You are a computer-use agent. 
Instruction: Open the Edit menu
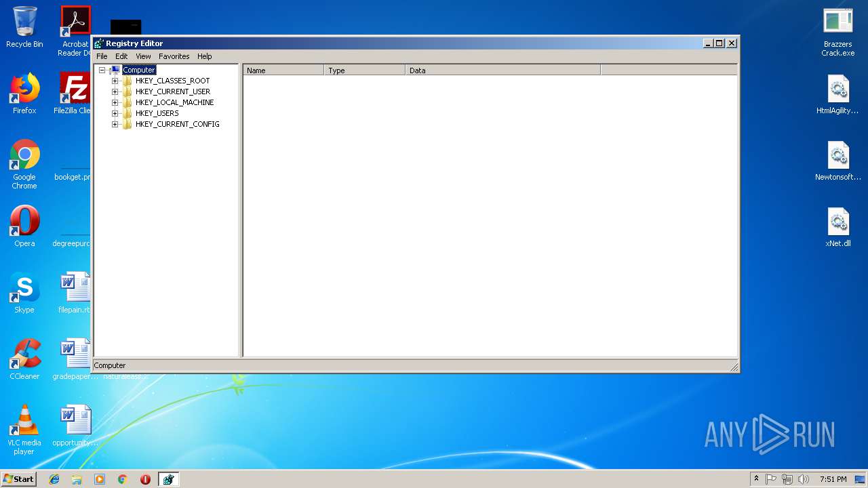tap(121, 56)
